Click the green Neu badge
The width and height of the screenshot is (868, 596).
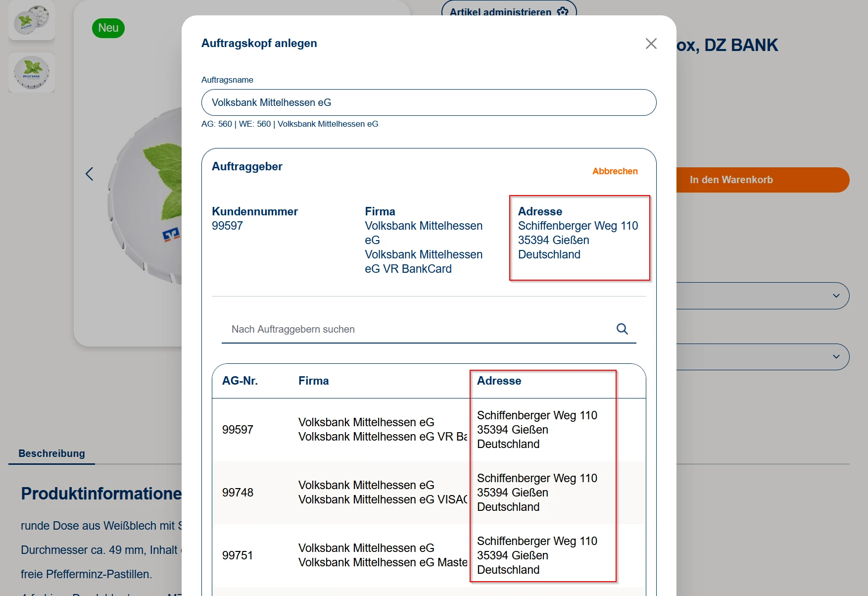[x=108, y=28]
